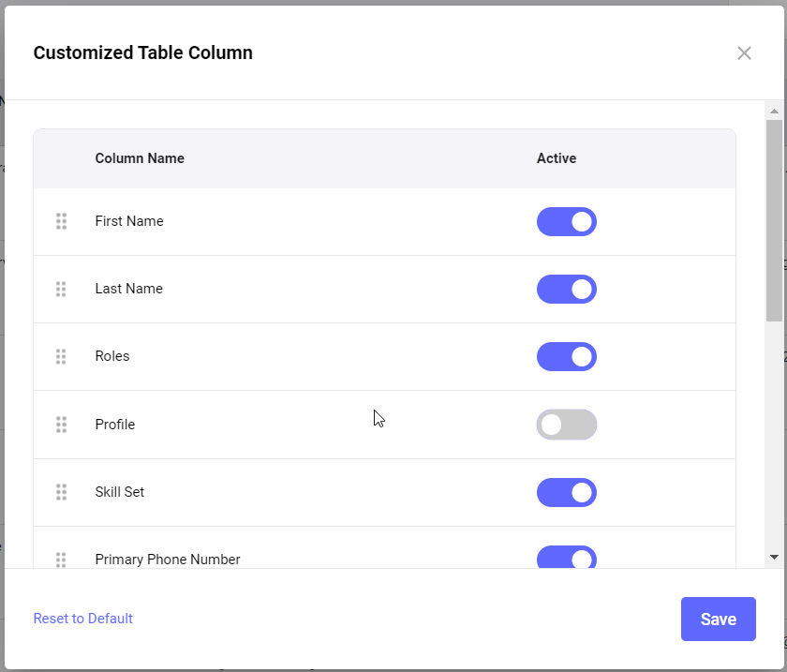Click the scrollbar up arrow
This screenshot has width=787, height=672.
click(x=774, y=111)
